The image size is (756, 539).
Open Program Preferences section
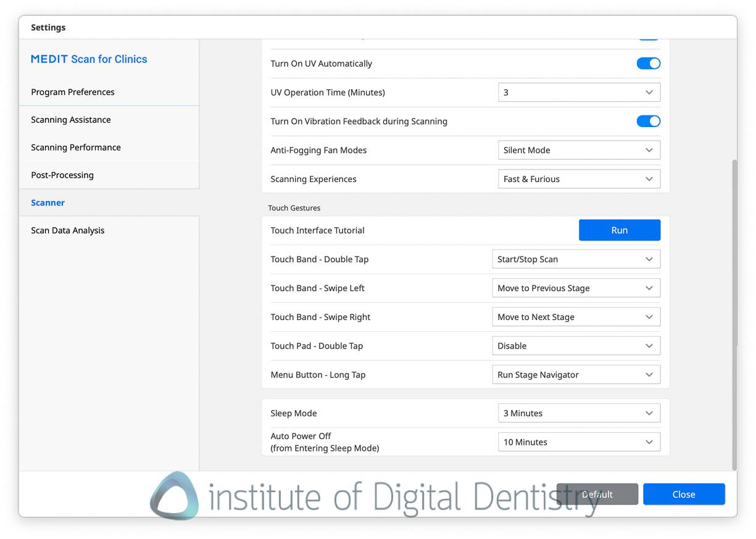(73, 92)
